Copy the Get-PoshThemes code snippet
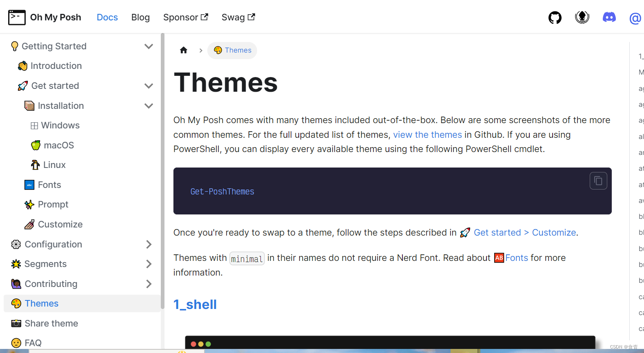Viewport: 644px width, 353px height. click(598, 181)
